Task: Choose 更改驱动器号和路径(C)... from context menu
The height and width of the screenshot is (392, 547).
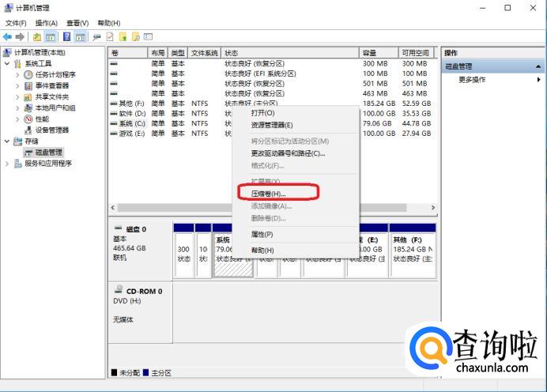Action: pyautogui.click(x=296, y=153)
